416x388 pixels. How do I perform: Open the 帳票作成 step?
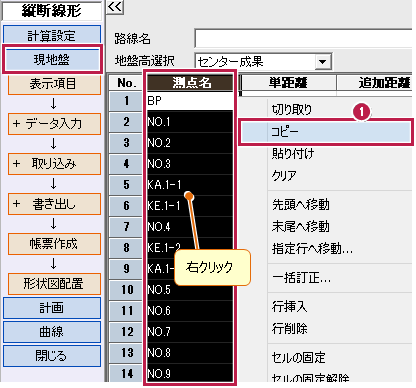click(x=54, y=244)
